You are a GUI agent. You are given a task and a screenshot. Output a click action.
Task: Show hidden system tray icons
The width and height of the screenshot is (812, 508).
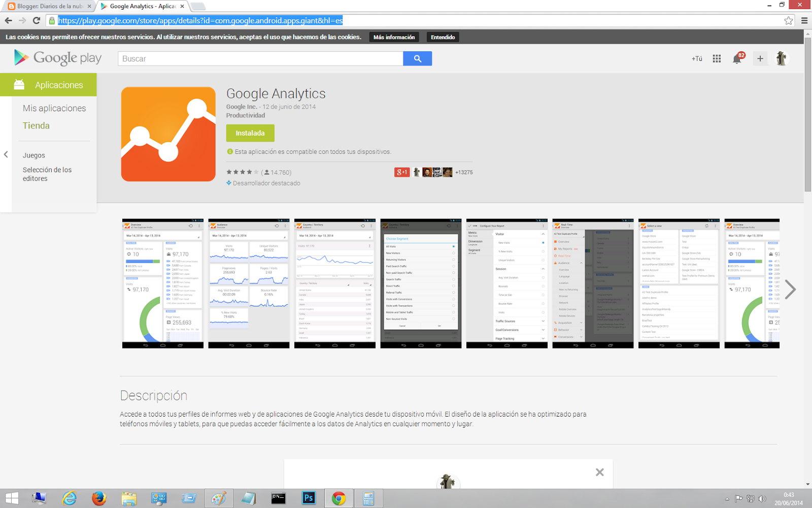727,499
